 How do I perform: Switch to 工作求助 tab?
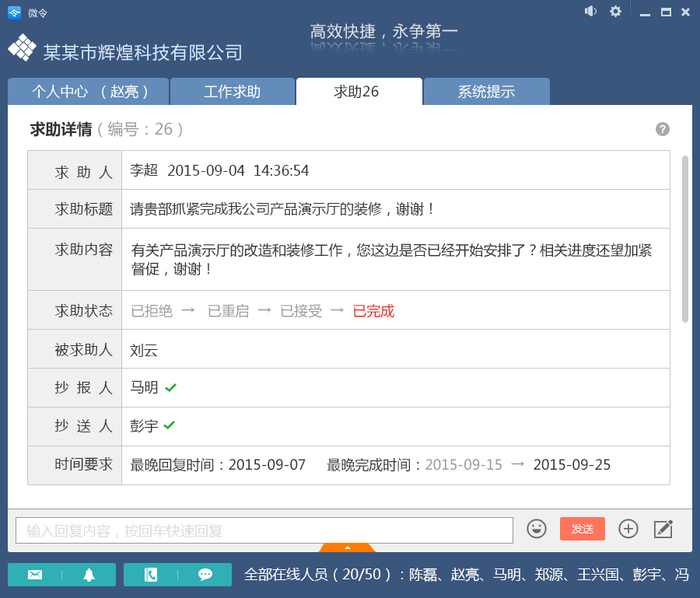point(232,92)
